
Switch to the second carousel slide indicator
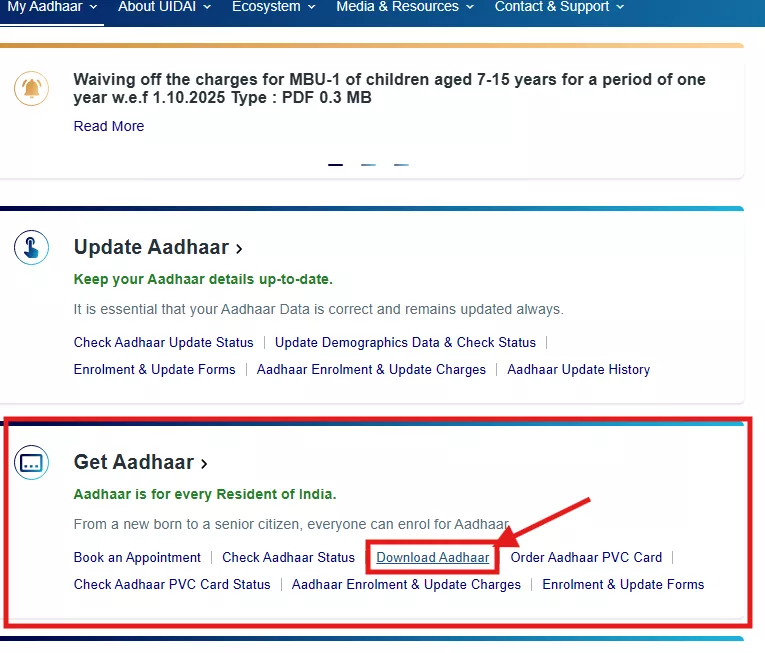click(x=368, y=165)
